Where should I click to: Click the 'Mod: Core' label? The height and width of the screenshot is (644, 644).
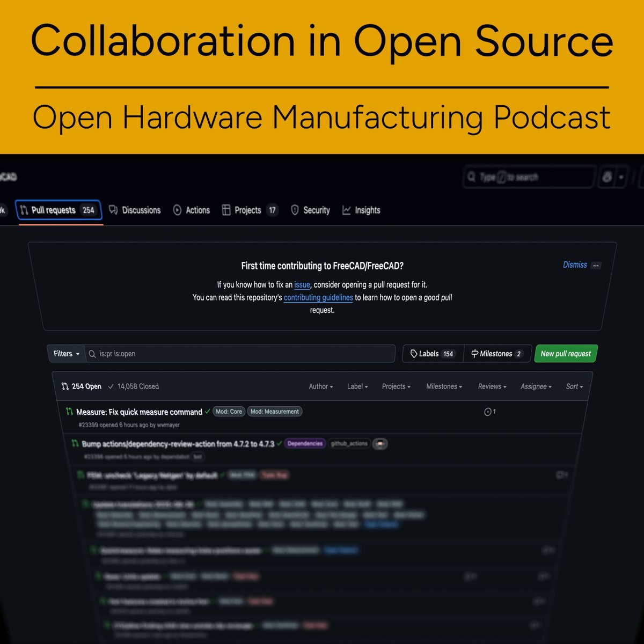tap(229, 412)
